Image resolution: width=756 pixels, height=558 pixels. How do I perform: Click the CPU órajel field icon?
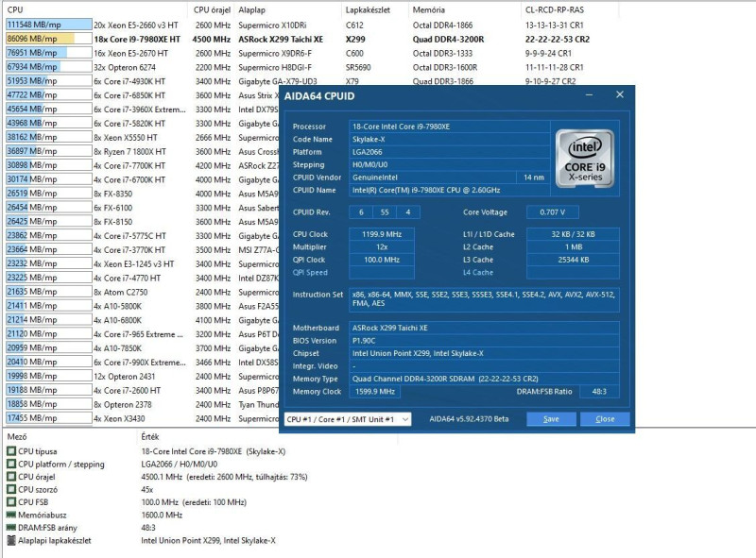pos(11,477)
